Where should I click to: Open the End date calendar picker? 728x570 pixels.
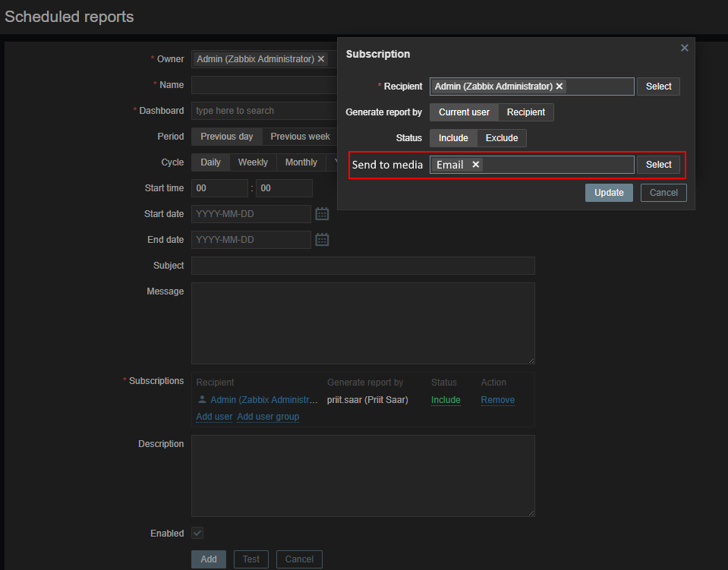pyautogui.click(x=322, y=240)
